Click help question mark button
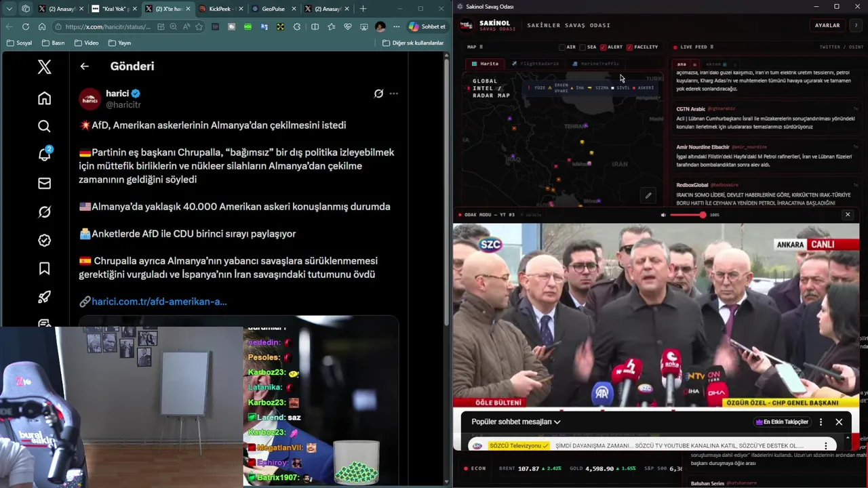 click(855, 25)
